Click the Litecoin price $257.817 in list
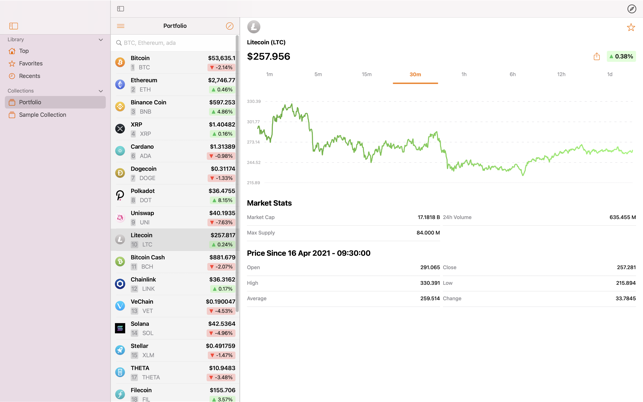The image size is (643, 402). 223,235
